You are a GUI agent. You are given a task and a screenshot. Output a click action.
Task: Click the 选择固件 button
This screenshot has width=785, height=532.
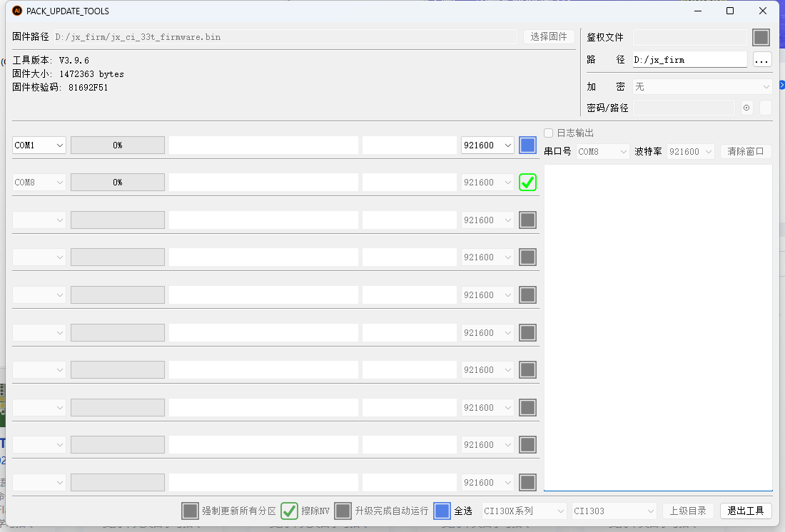coord(548,36)
